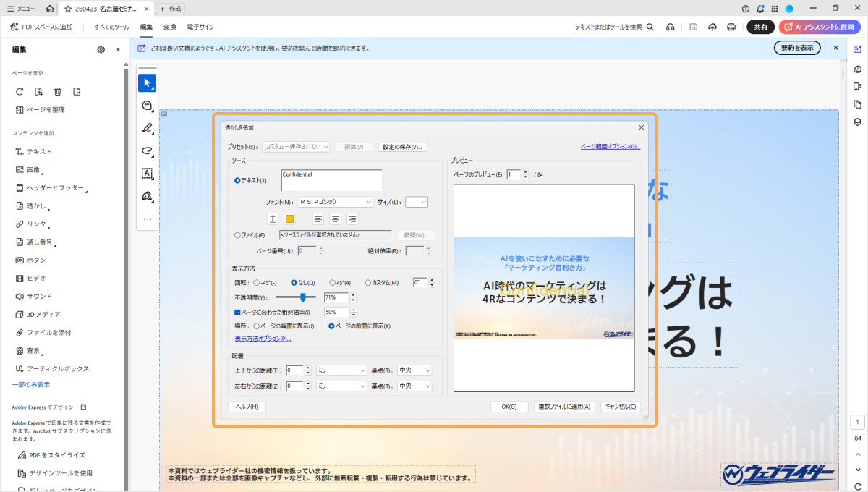Open the edit panel settings gear
This screenshot has height=492, width=868.
pyautogui.click(x=101, y=49)
